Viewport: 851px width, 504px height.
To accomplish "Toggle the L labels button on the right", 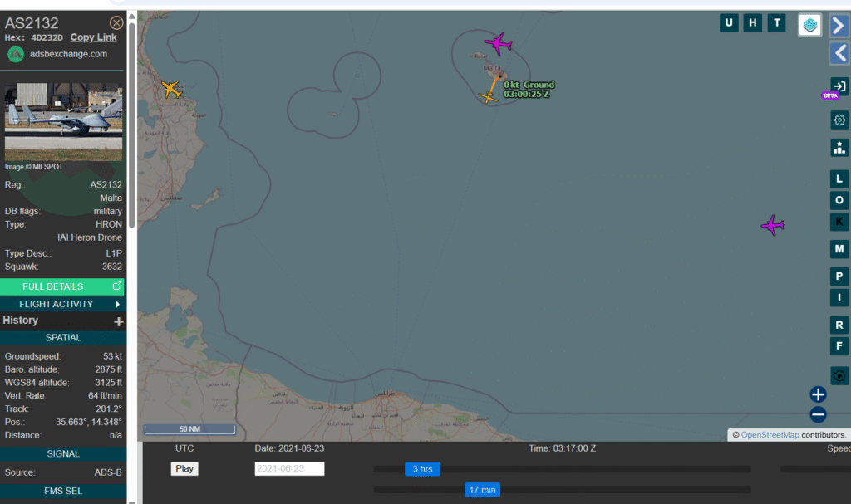I will click(x=839, y=179).
